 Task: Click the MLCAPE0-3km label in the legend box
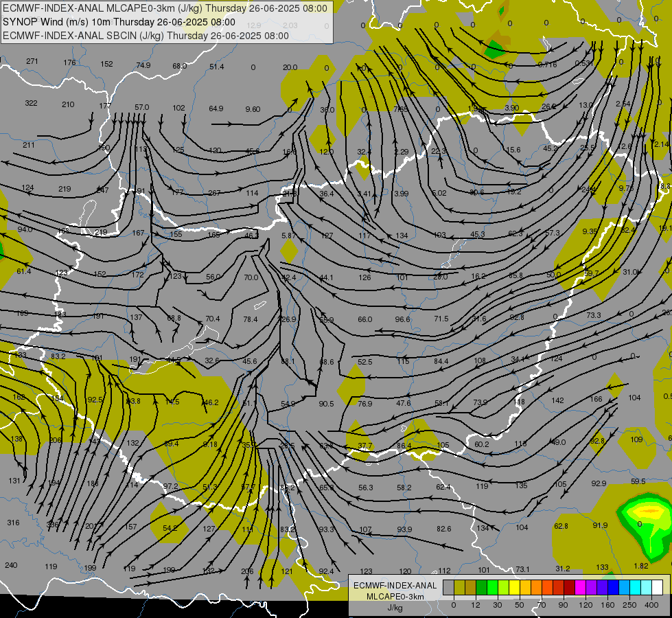pos(395,597)
